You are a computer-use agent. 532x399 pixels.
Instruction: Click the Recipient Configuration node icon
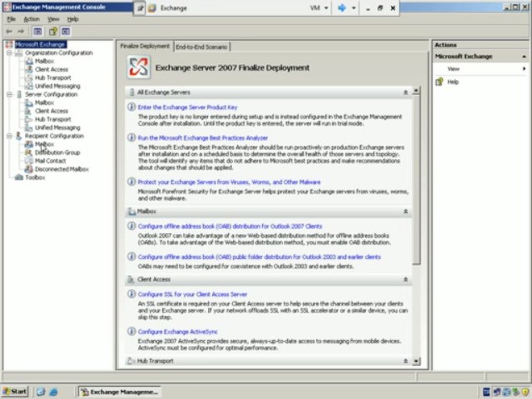tap(19, 136)
